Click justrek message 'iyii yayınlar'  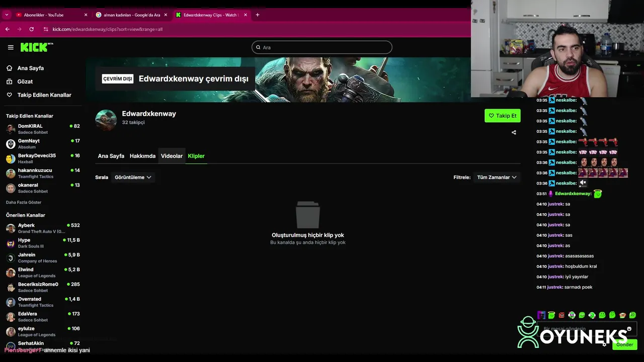point(577,277)
